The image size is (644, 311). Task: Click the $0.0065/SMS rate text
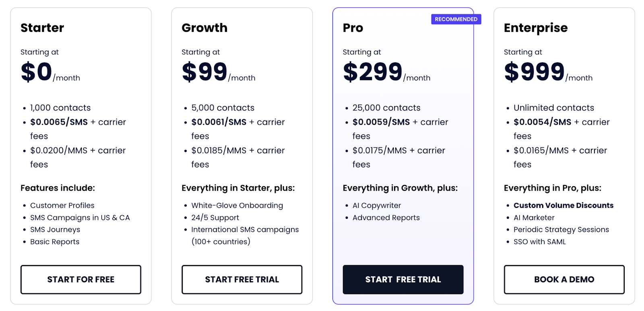(59, 122)
